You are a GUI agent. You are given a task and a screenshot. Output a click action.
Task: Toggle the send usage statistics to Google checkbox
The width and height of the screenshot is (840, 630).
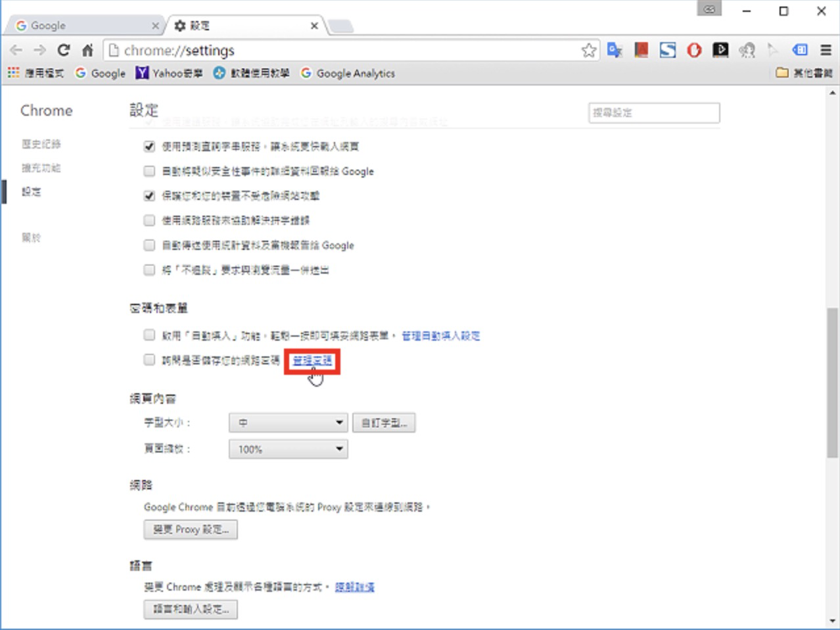pyautogui.click(x=149, y=245)
